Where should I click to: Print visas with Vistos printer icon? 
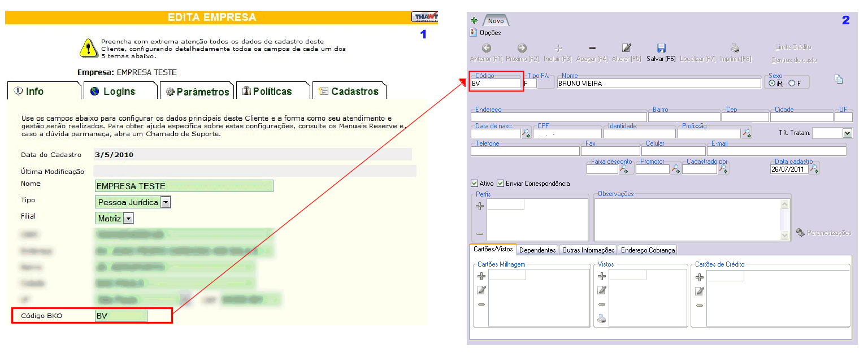click(x=602, y=319)
